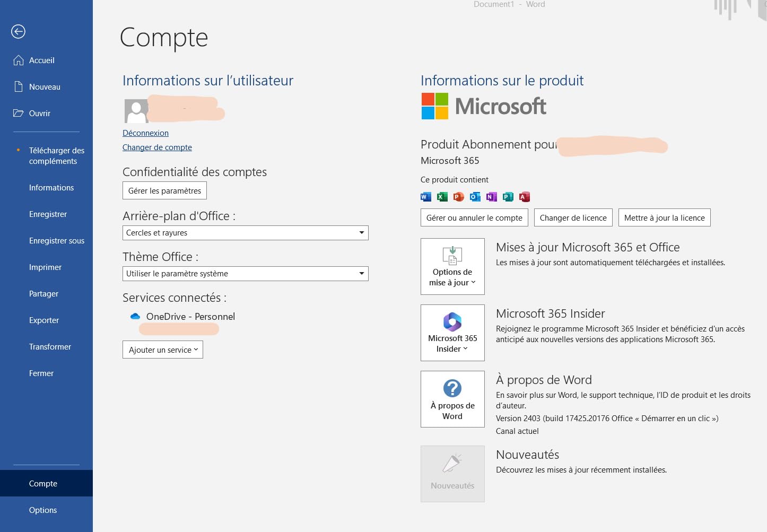Click the OneNote app icon
767x532 pixels.
pyautogui.click(x=491, y=197)
